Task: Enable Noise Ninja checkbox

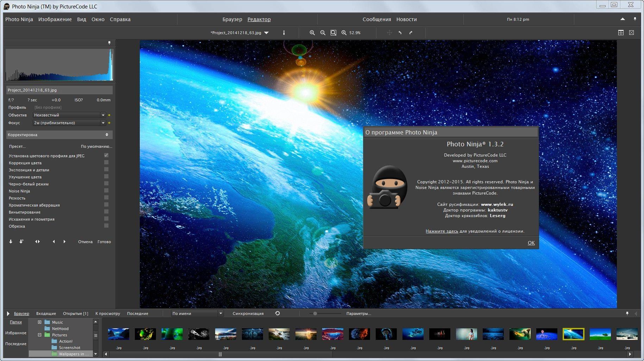Action: click(x=106, y=191)
